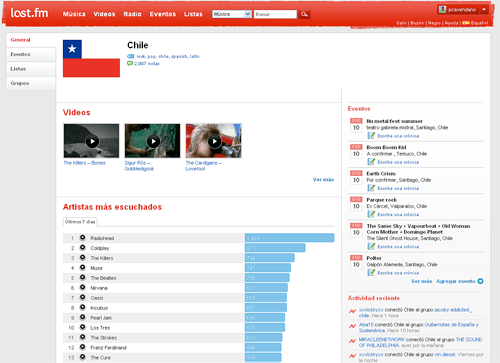Click the Salir logout link

pos(401,23)
